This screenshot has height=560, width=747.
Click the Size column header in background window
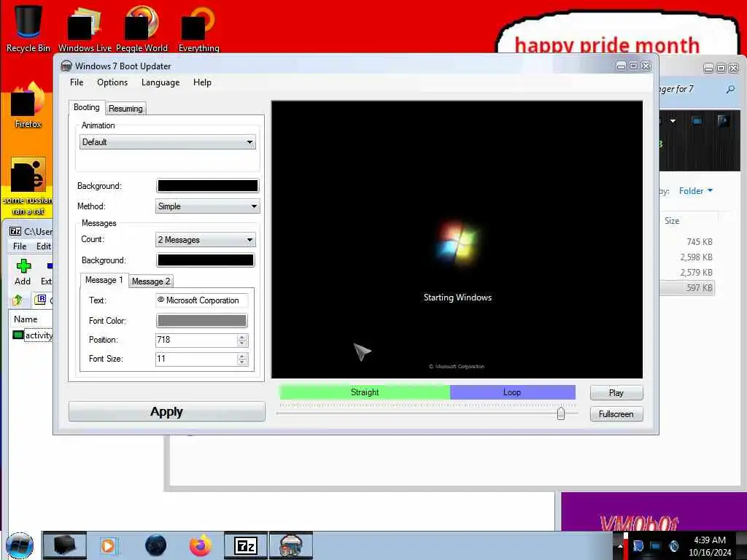point(672,221)
